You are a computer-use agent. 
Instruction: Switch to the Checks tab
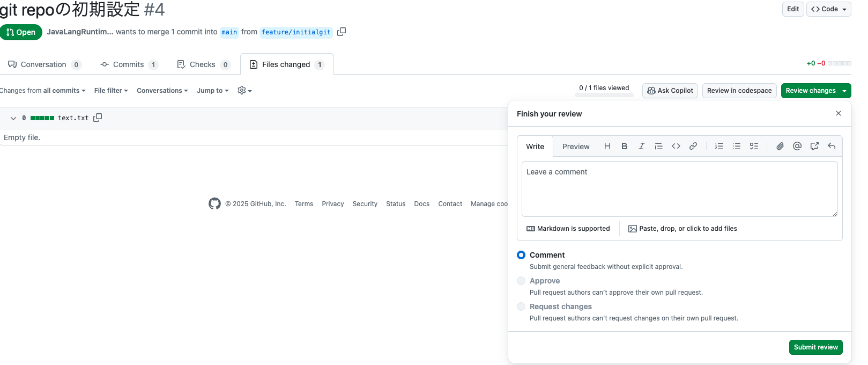pyautogui.click(x=203, y=64)
